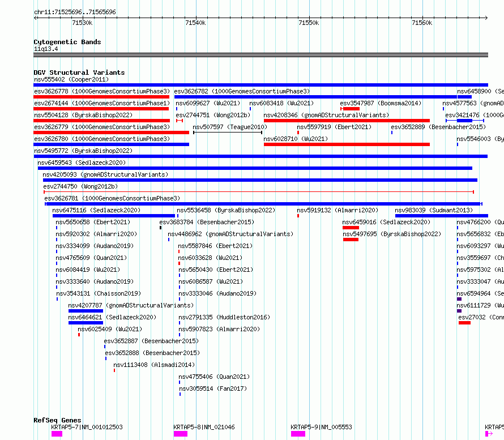
Task: Open nsv6099627 (Wu2021) variant
Action: [208, 103]
